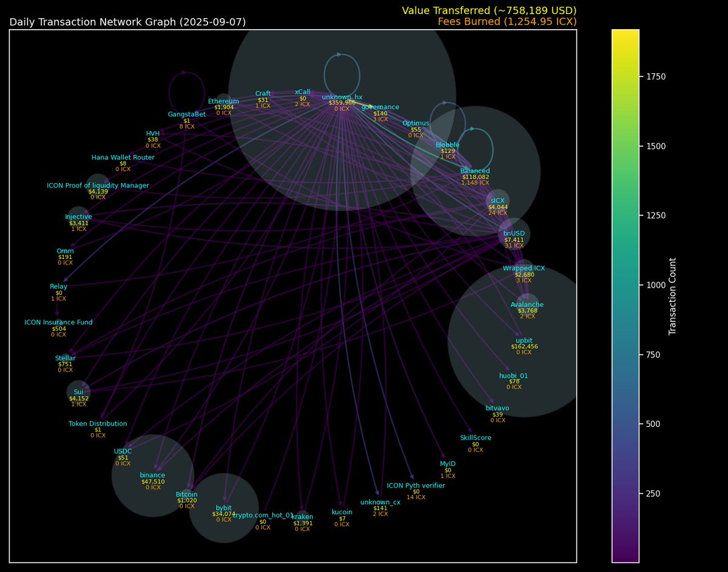This screenshot has width=728, height=572.
Task: Select the 'kraken' node label
Action: coord(302,517)
